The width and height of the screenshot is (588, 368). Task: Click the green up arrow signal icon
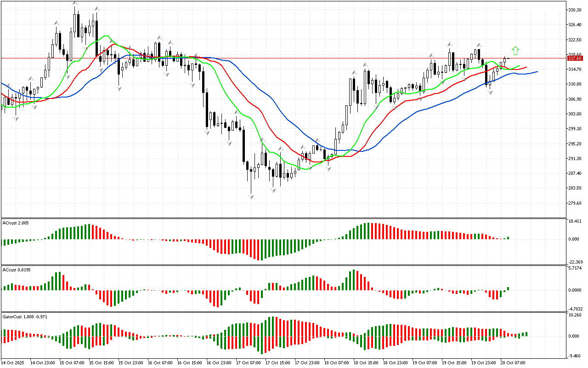515,51
